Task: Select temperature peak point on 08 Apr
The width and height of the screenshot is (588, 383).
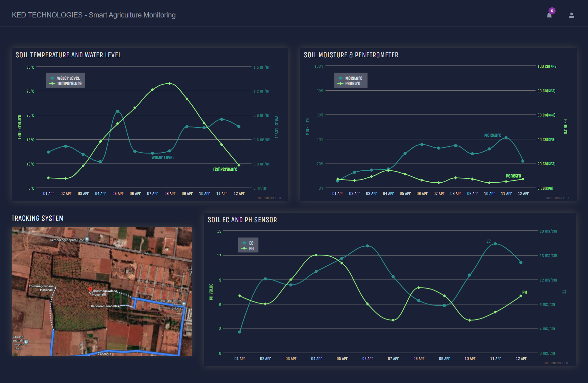Action: click(170, 83)
